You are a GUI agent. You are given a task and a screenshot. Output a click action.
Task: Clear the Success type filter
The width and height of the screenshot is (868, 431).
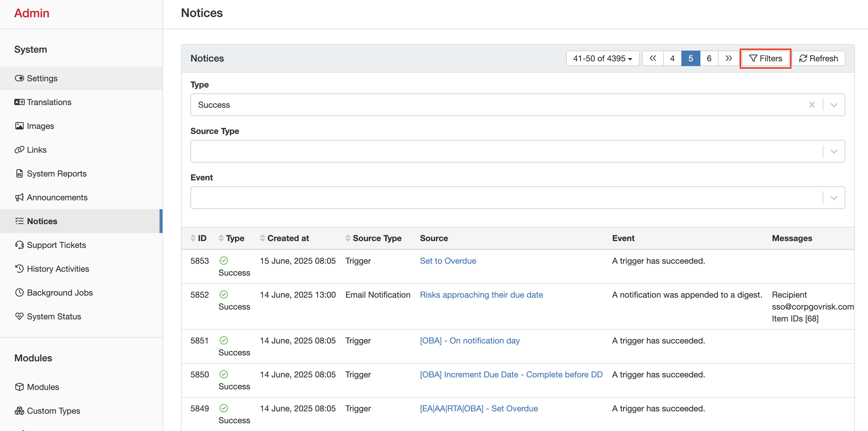pyautogui.click(x=812, y=105)
